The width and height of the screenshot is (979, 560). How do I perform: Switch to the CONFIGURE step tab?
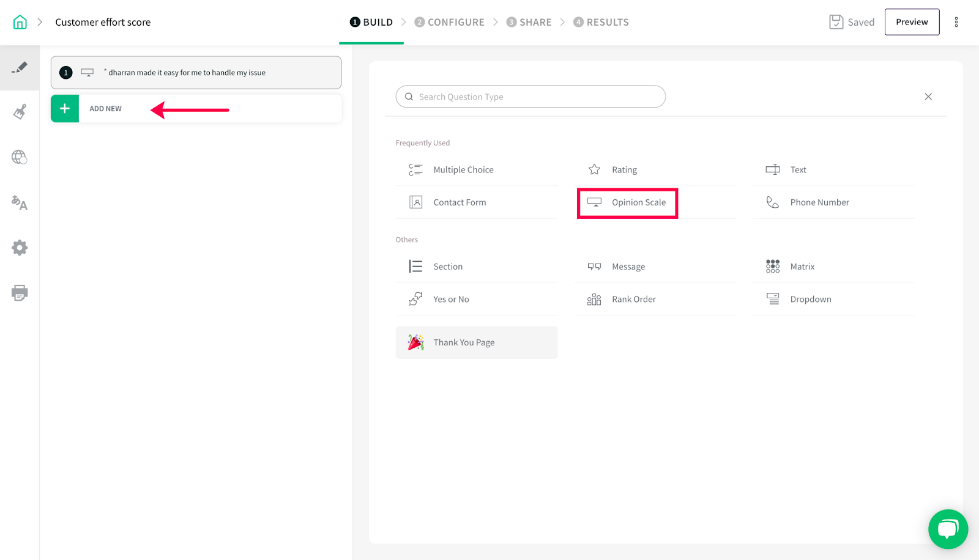pos(449,22)
